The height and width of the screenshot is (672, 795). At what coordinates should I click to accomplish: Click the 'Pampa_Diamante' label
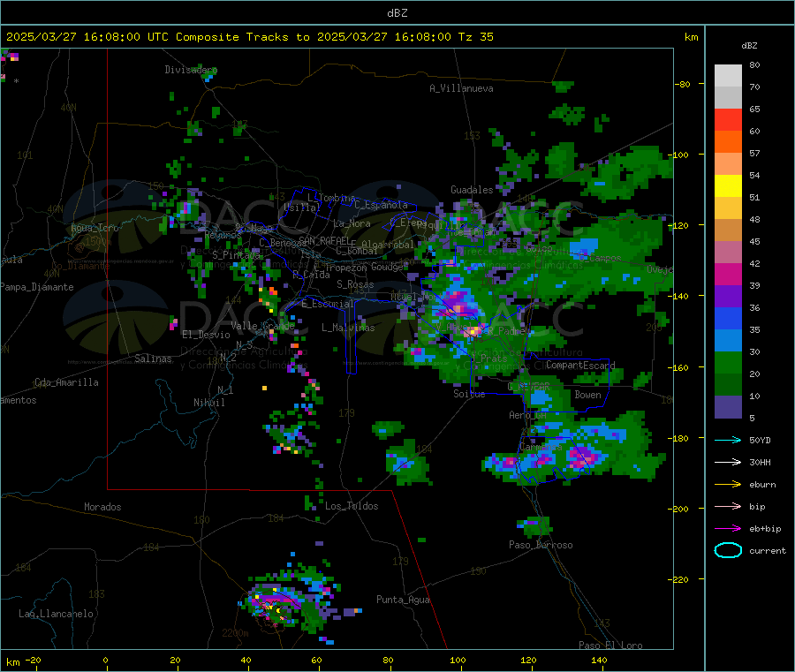(x=37, y=287)
